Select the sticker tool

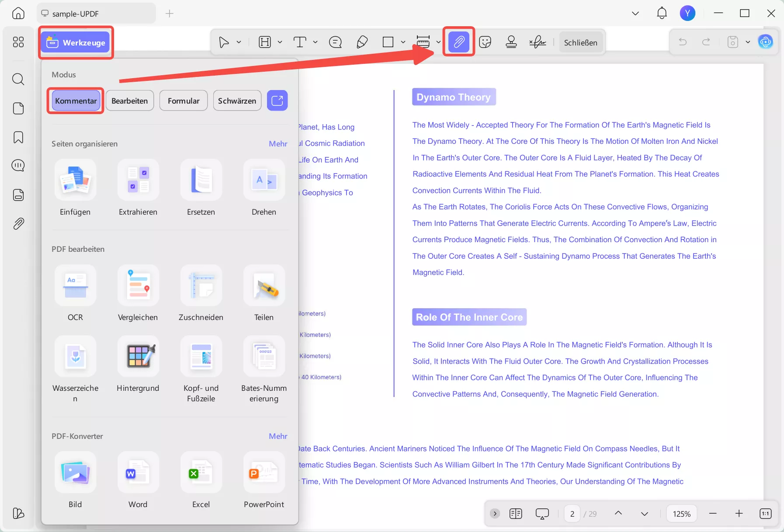[485, 42]
